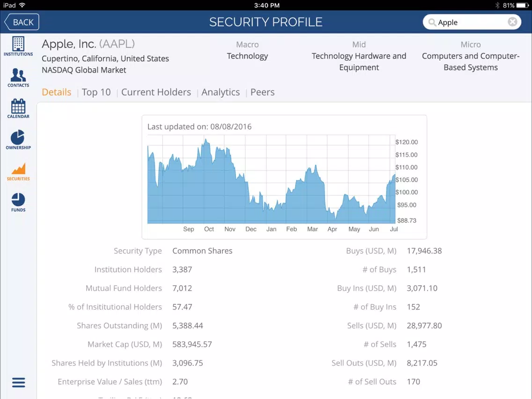Open the Institutions section icon
The image size is (532, 399).
point(18,46)
